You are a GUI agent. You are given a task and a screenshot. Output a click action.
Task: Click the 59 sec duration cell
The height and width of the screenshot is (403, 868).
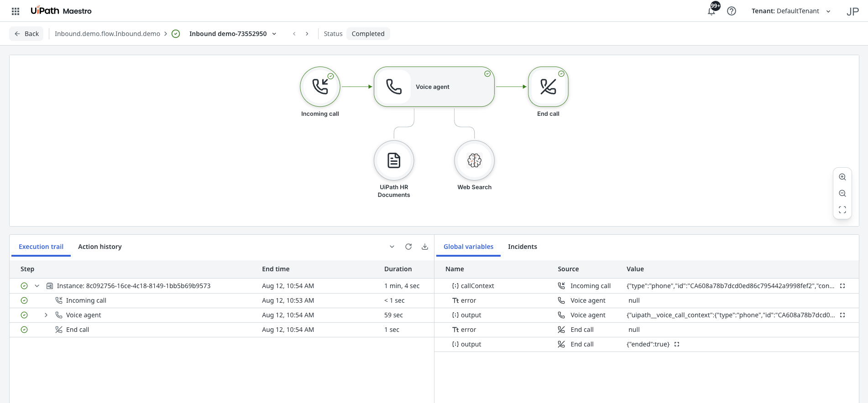(x=393, y=315)
